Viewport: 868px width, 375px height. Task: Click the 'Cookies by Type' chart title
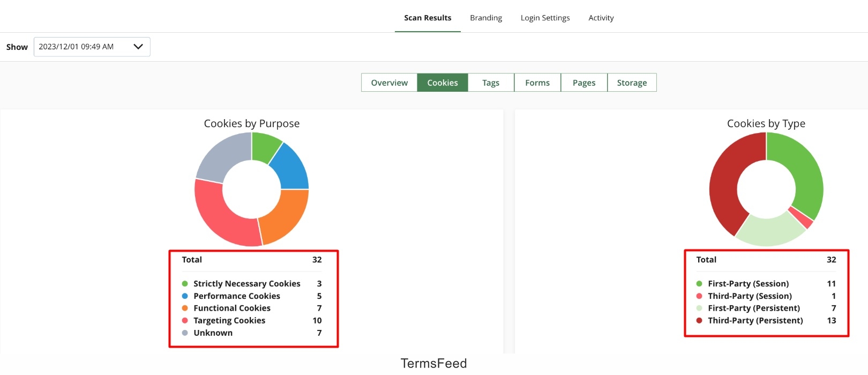pos(766,123)
